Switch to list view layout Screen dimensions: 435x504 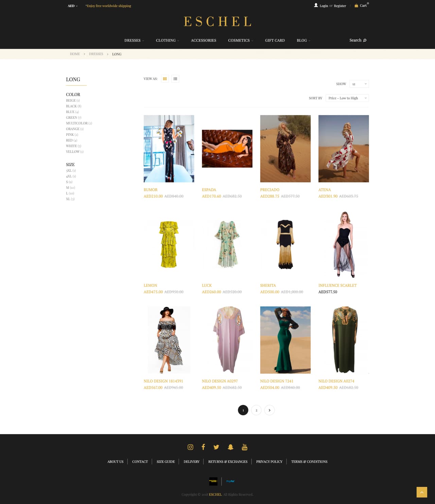175,79
